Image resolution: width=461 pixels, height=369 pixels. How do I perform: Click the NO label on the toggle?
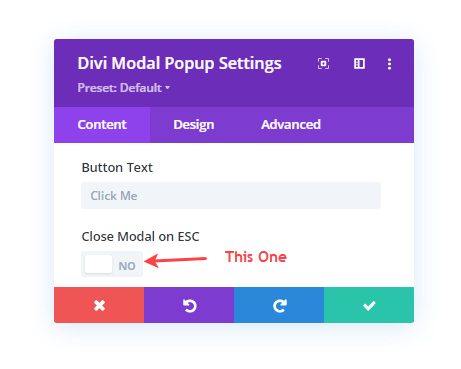[127, 266]
